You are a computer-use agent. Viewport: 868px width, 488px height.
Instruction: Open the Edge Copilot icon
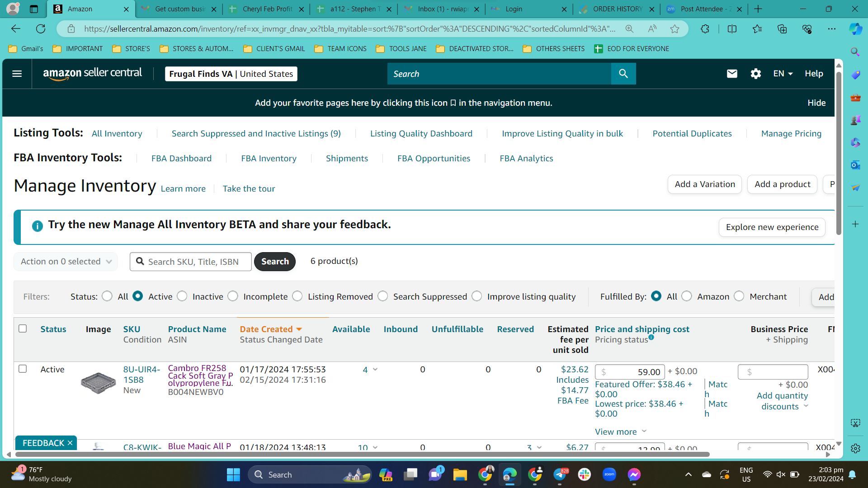point(855,29)
